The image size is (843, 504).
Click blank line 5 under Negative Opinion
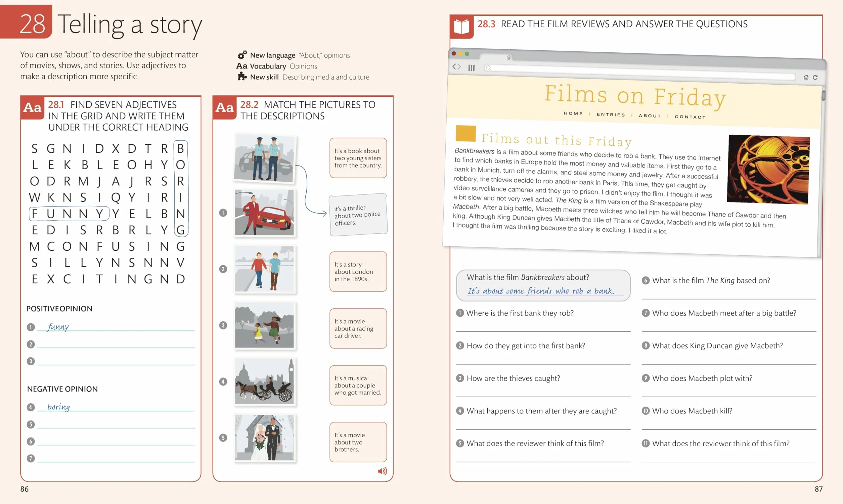click(x=116, y=424)
